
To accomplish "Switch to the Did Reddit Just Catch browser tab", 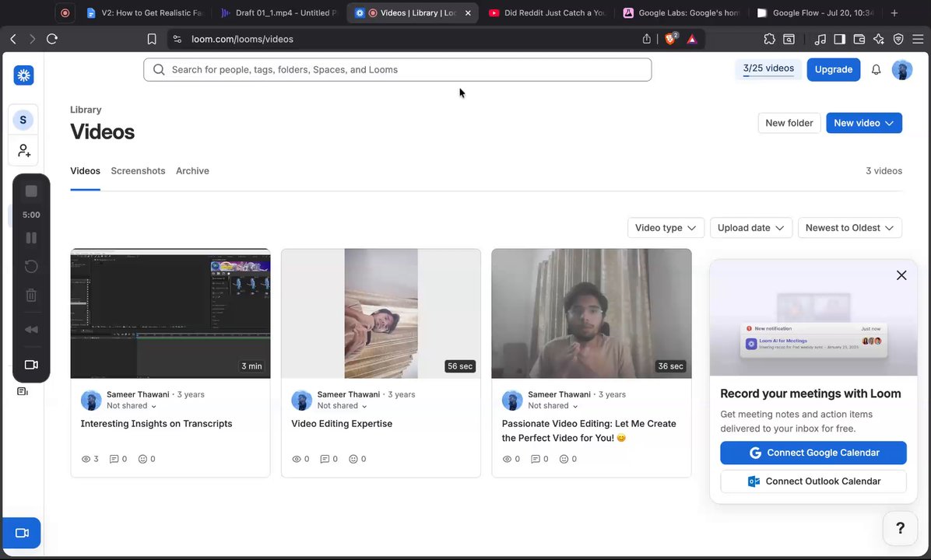I will click(x=546, y=12).
